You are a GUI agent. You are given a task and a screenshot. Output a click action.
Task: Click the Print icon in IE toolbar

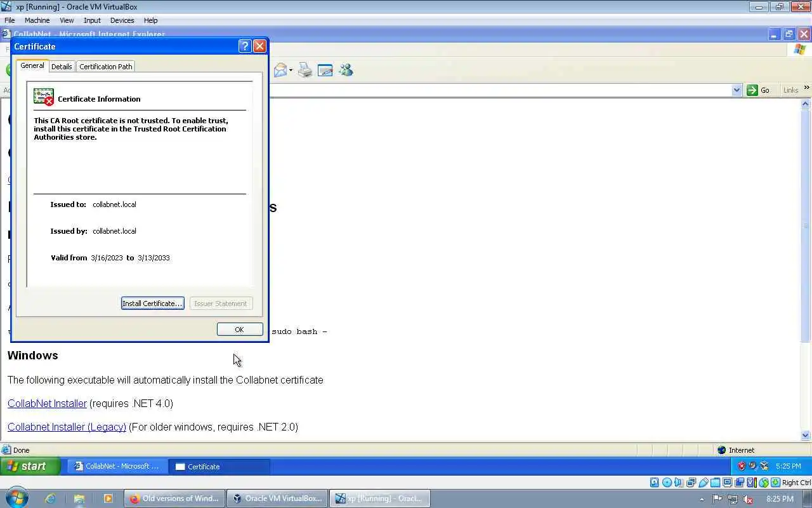pos(305,70)
